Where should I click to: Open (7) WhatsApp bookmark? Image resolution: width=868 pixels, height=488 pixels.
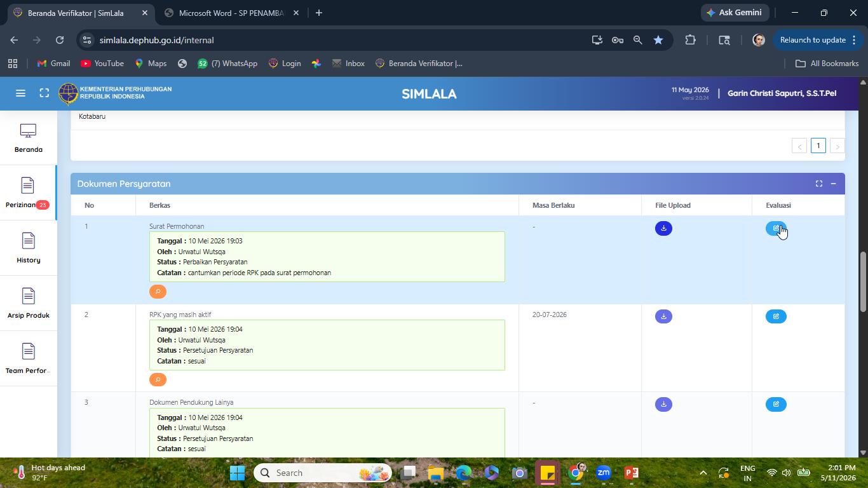pyautogui.click(x=227, y=64)
